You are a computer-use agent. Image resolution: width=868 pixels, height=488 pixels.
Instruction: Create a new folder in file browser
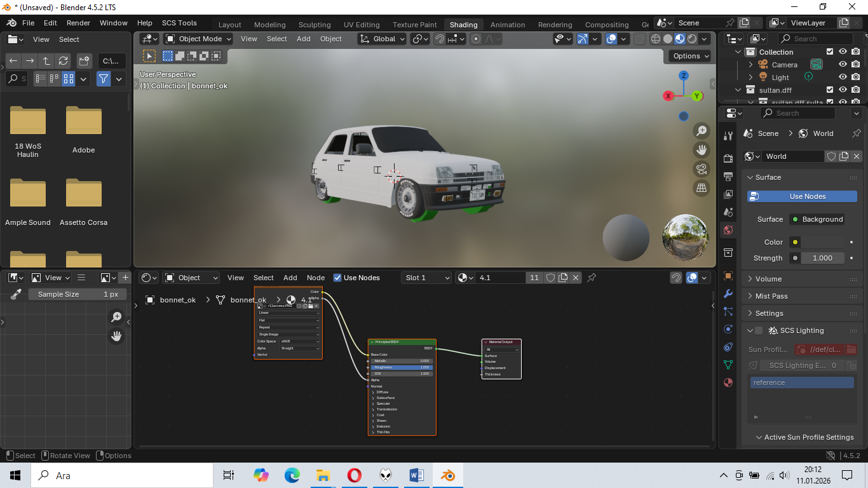[84, 61]
